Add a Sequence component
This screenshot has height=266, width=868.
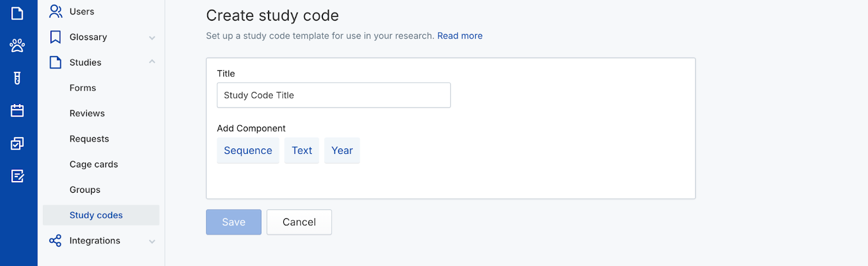tap(248, 151)
